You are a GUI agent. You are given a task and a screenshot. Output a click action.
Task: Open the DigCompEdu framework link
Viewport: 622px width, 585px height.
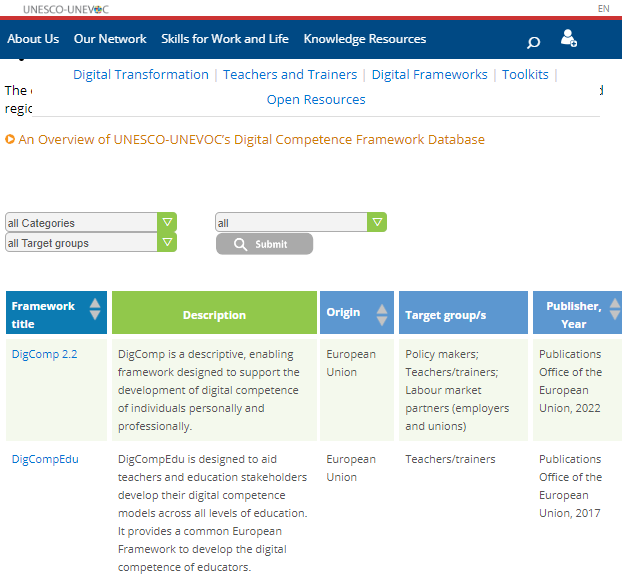(45, 459)
